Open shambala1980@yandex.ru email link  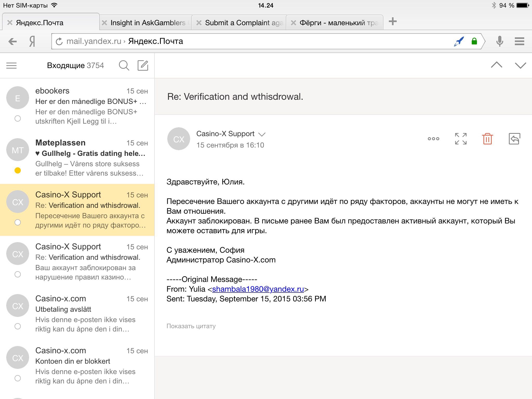[258, 289]
